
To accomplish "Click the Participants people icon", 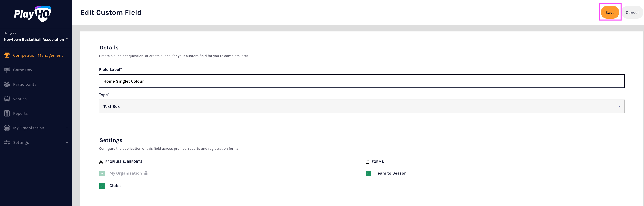I will [7, 84].
